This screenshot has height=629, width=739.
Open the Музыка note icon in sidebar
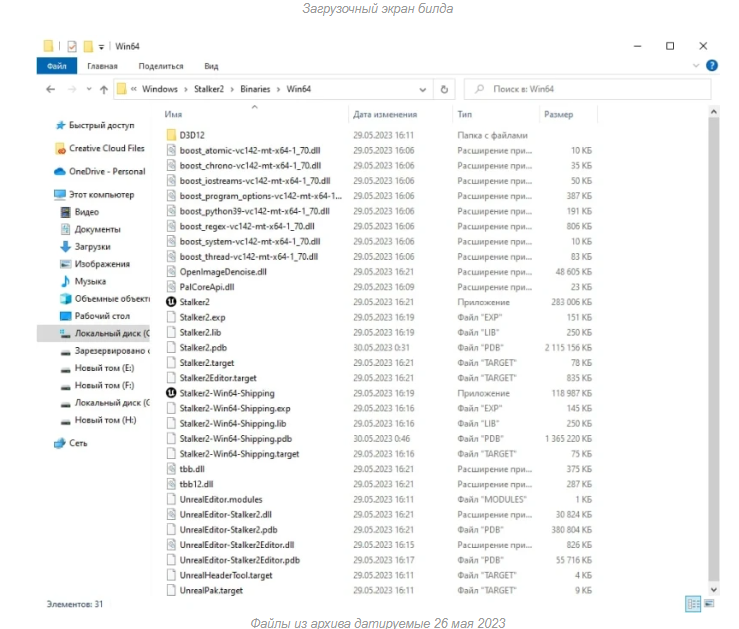66,281
